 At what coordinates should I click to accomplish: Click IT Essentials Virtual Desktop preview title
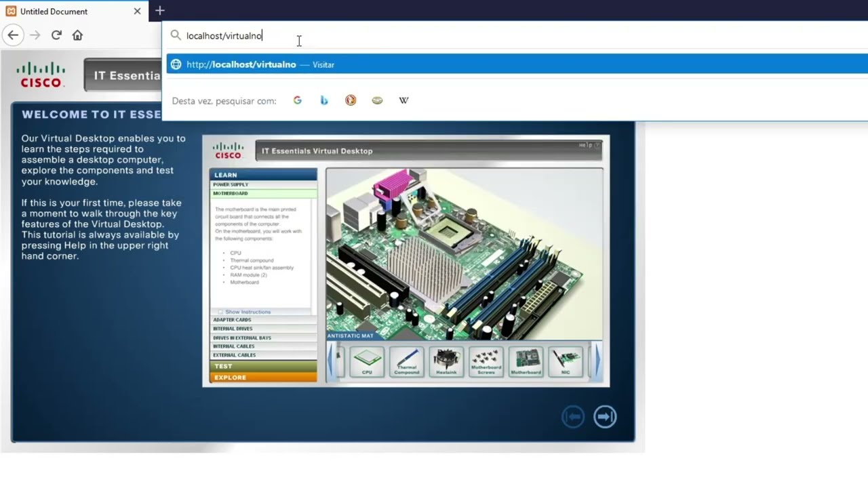point(317,151)
